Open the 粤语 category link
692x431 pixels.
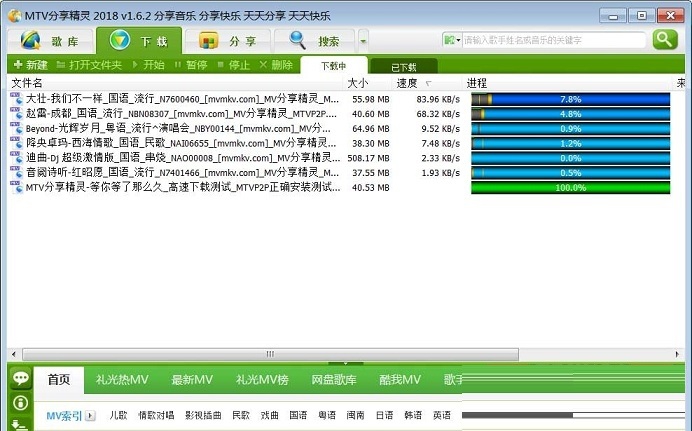[x=327, y=415]
